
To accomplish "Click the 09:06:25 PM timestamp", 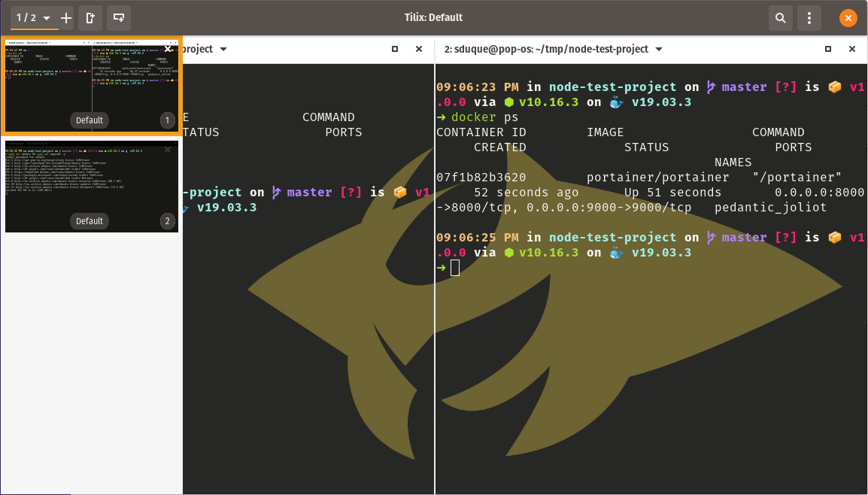I will coord(478,238).
